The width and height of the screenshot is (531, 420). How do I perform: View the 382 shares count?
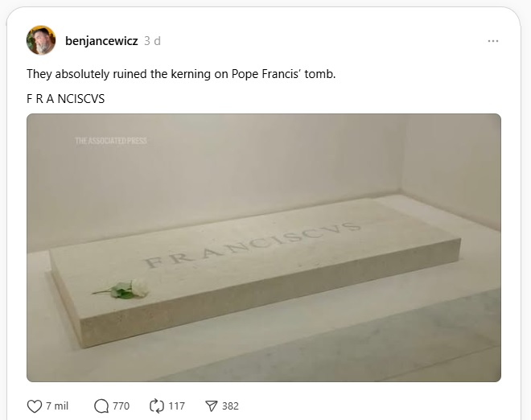(x=230, y=406)
